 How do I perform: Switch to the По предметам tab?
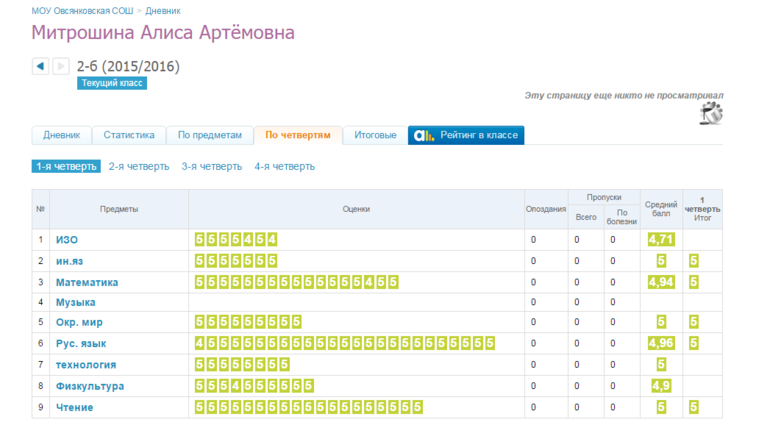click(x=210, y=135)
